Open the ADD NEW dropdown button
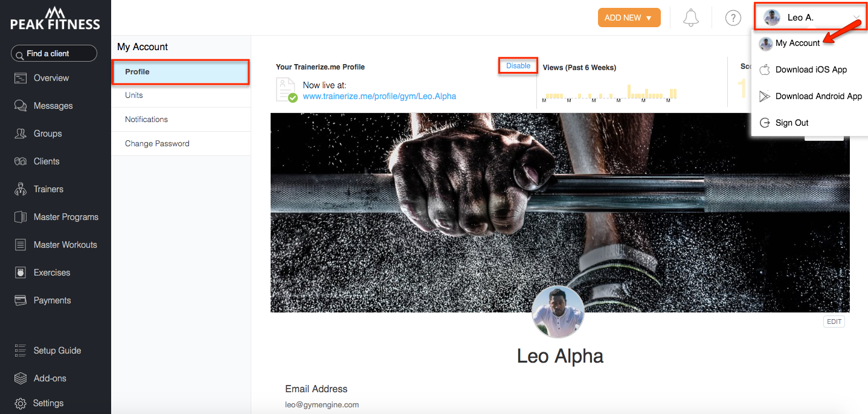 point(629,18)
